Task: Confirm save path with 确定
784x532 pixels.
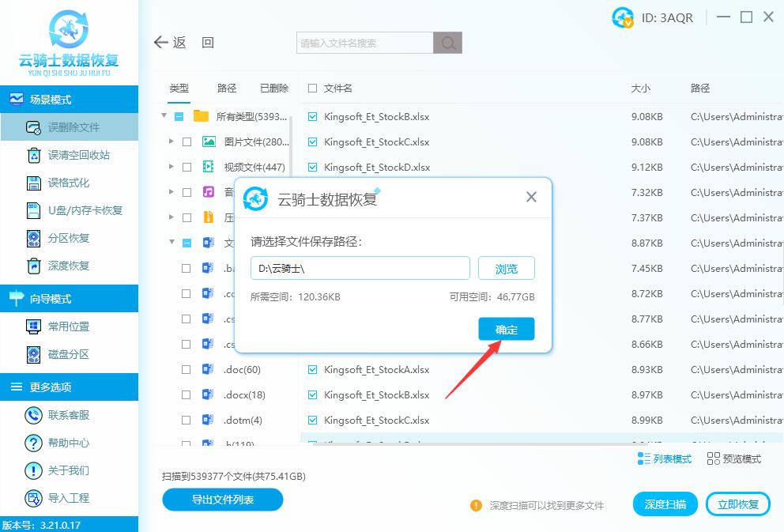Action: 507,329
